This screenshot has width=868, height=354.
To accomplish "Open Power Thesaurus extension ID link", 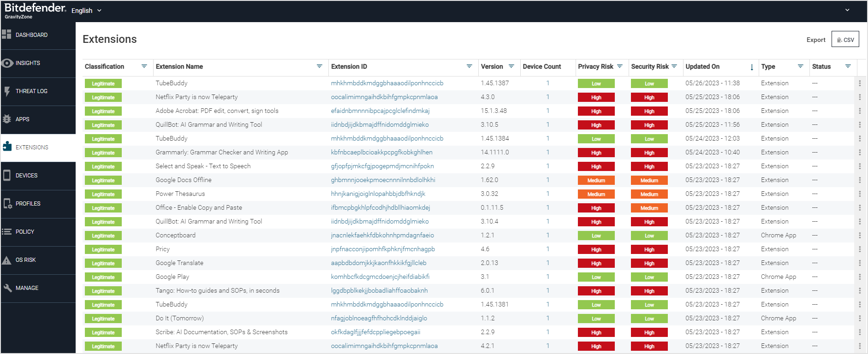I will pyautogui.click(x=378, y=194).
